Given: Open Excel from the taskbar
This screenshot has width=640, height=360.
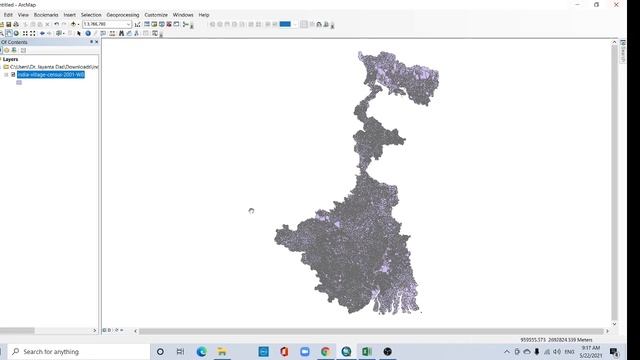Looking at the screenshot, I should [x=367, y=351].
